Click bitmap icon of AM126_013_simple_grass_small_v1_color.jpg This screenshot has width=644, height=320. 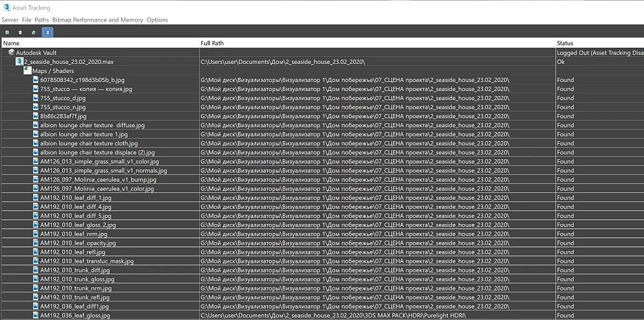36,161
